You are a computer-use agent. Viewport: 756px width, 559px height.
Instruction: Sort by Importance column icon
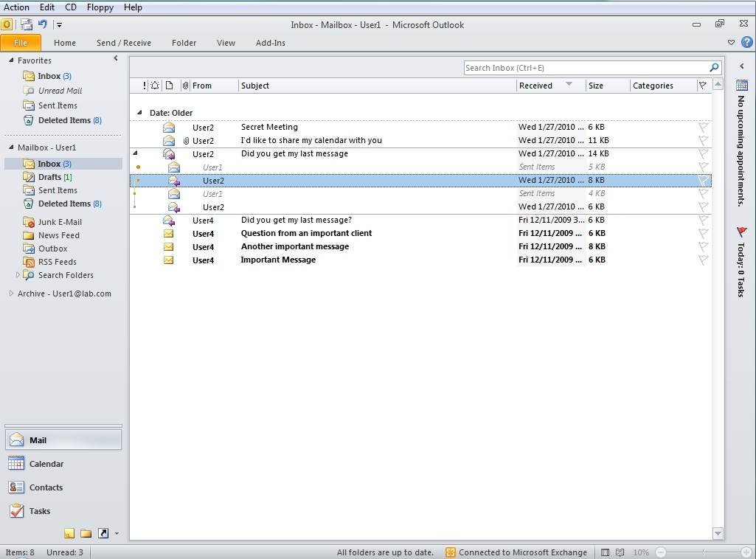point(144,86)
